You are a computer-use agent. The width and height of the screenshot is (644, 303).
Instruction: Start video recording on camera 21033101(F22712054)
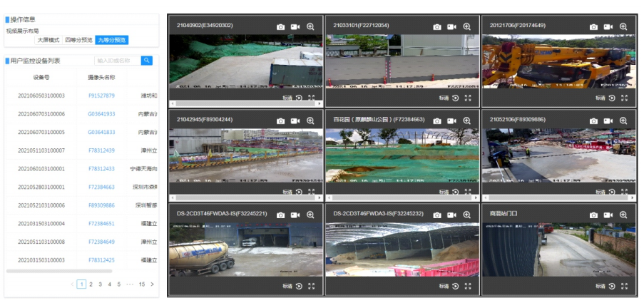tap(451, 26)
